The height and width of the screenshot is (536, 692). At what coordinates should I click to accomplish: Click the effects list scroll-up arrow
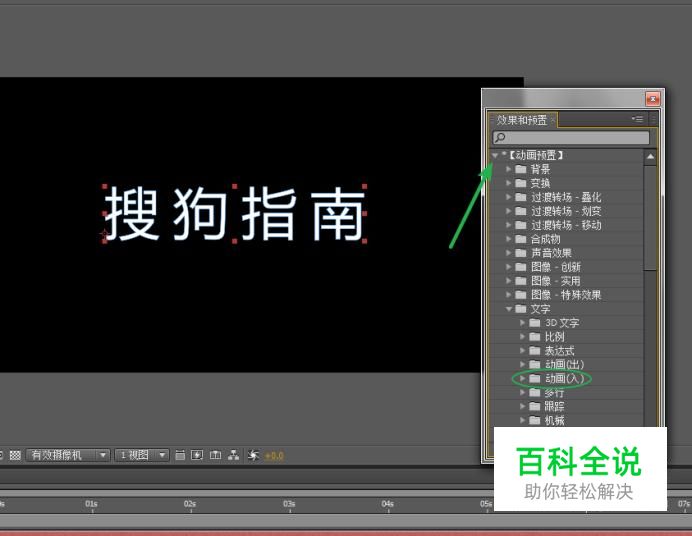[x=650, y=157]
